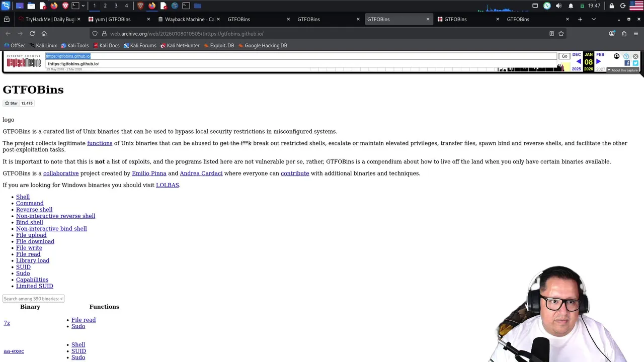This screenshot has width=644, height=362.
Task: Switch to workspace 4
Action: tap(126, 6)
